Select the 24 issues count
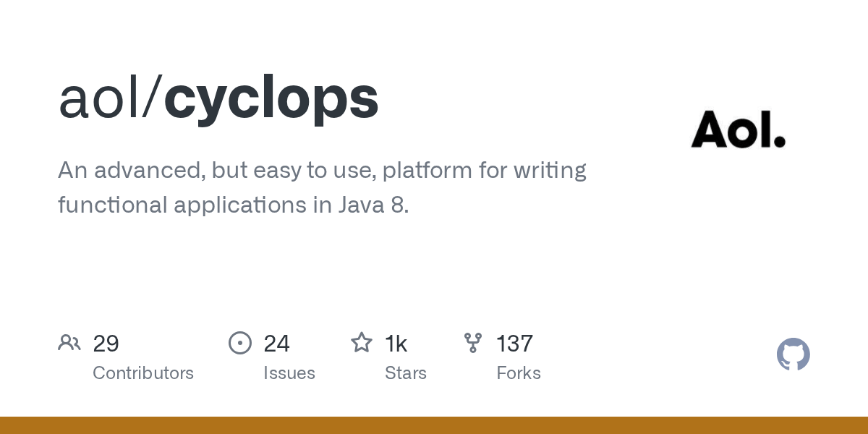Image resolution: width=868 pixels, height=434 pixels. [x=277, y=344]
